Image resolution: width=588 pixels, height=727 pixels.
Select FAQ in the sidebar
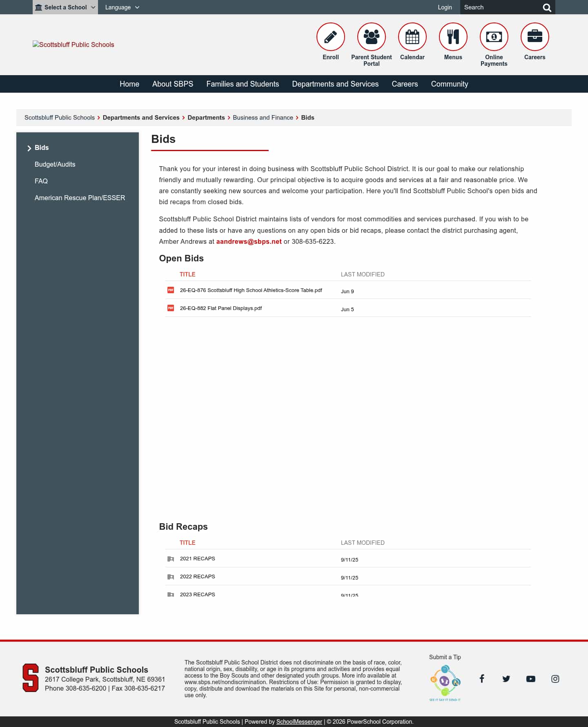coord(41,181)
